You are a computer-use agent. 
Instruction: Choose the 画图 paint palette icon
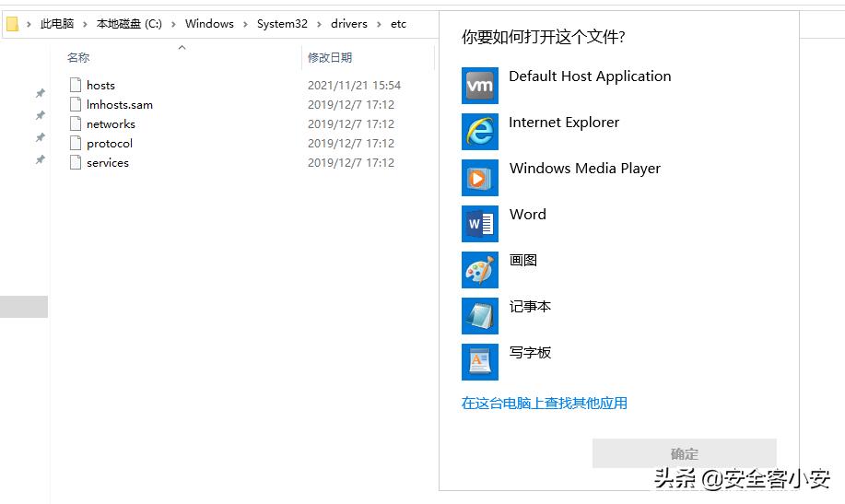[479, 270]
